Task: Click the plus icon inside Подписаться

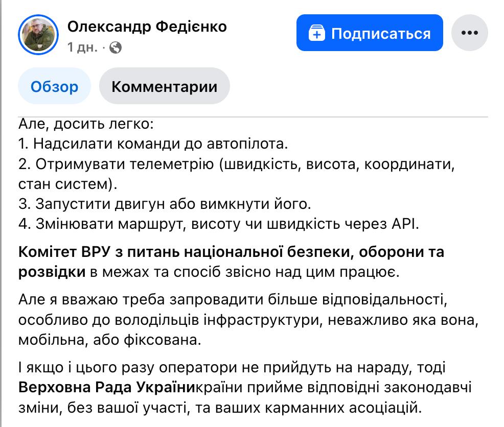Action: 316,34
